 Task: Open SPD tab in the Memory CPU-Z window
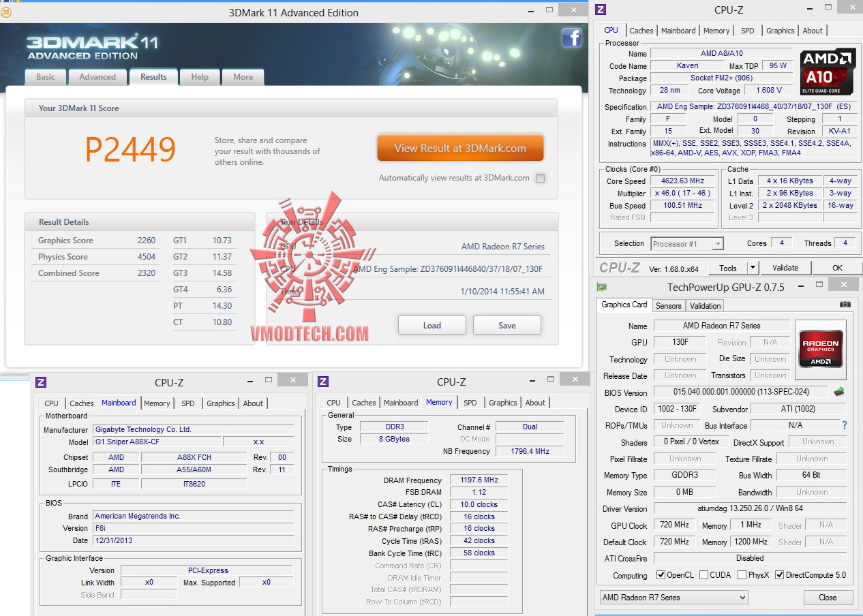[x=470, y=403]
